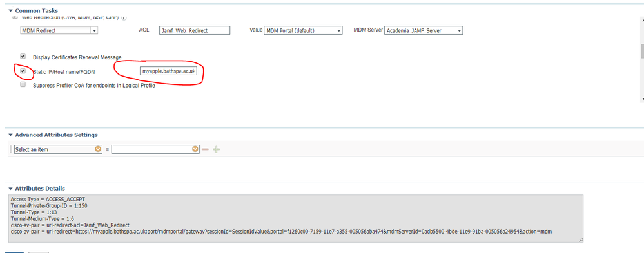Enable Suppress Profiler CoA for endpoints checkbox
This screenshot has width=644, height=253.
click(x=23, y=84)
